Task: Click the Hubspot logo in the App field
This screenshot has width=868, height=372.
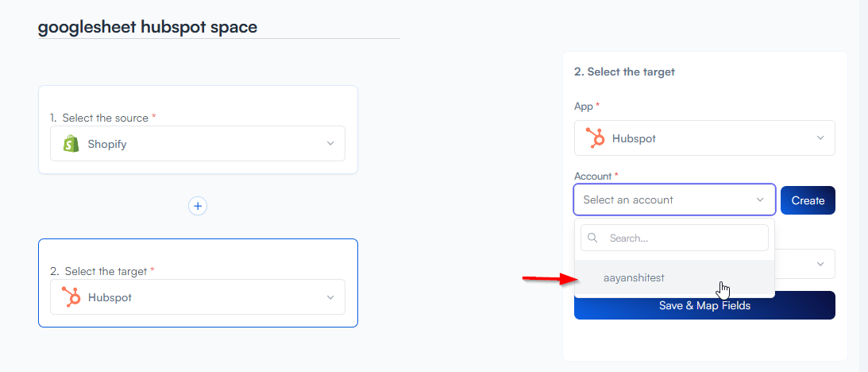Action: (x=595, y=138)
